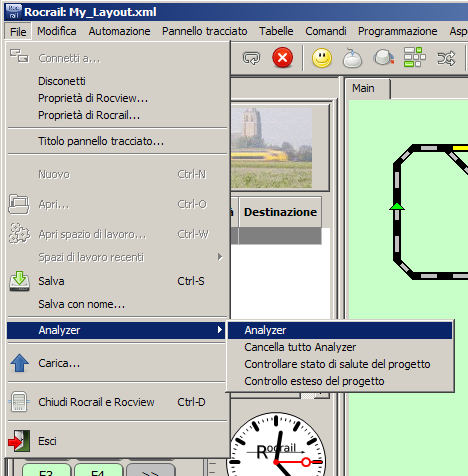Select Cancella tutto Analyzer submenu item
This screenshot has height=476, width=468.
pyautogui.click(x=340, y=347)
